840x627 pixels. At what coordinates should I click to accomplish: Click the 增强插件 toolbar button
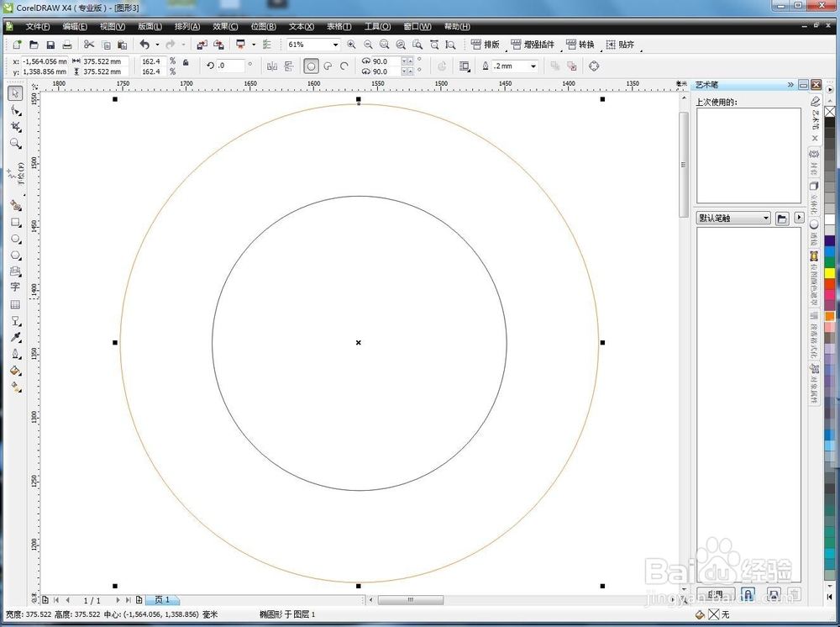533,45
